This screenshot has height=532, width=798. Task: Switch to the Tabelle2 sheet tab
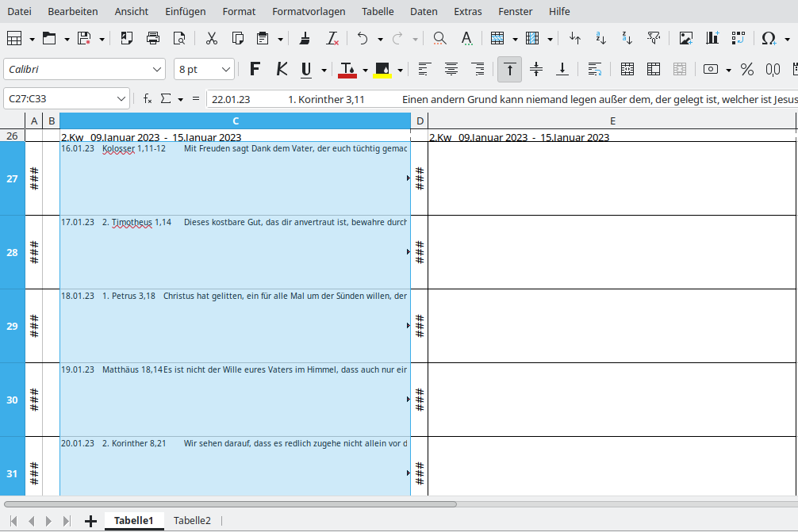point(192,521)
